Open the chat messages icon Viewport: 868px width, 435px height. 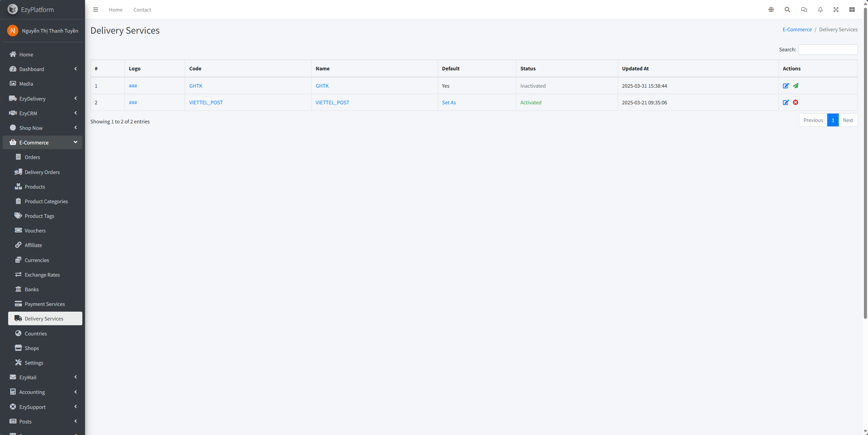coord(804,10)
